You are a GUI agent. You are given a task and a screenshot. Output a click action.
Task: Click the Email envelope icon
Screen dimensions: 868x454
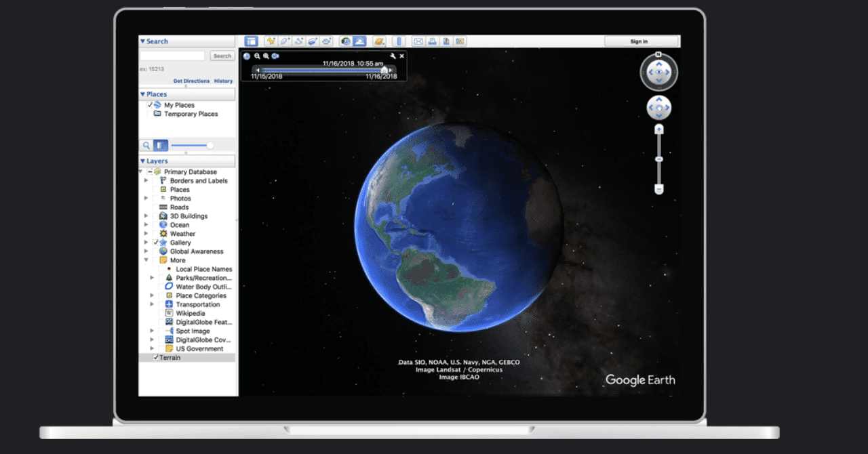pos(418,41)
